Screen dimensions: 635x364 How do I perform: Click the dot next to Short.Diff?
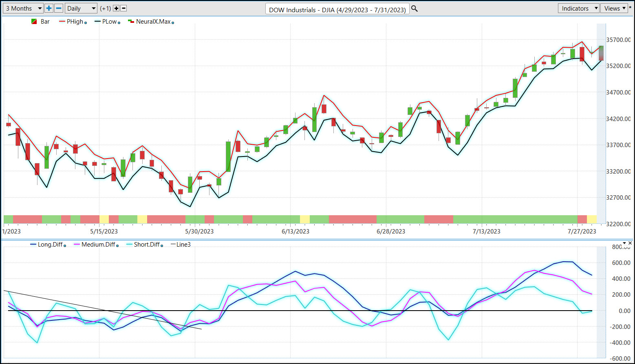[162, 246]
